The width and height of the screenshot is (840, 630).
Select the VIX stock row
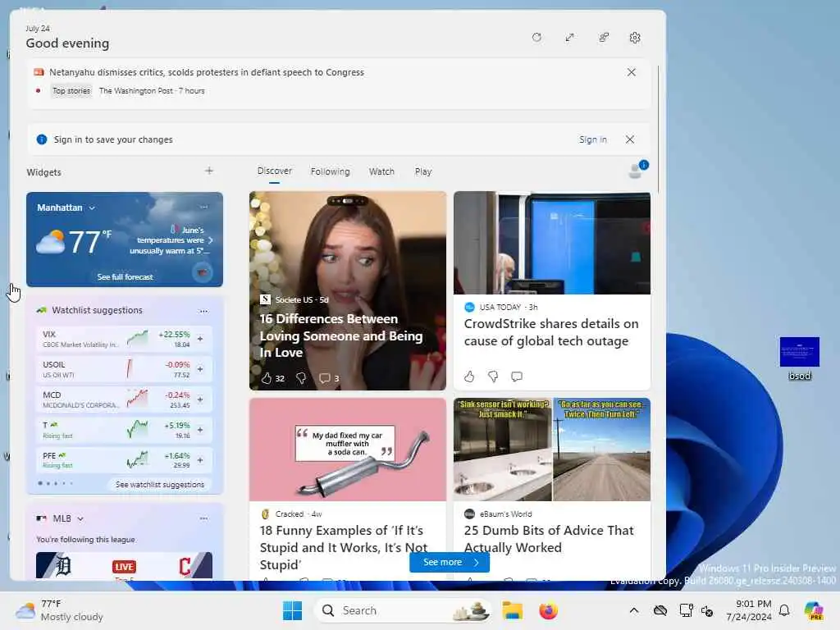124,339
